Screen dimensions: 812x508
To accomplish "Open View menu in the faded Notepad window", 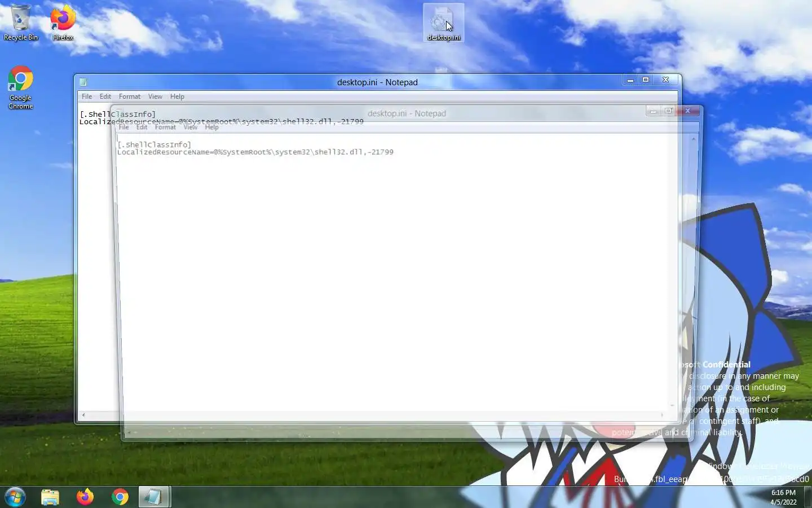I will [190, 127].
